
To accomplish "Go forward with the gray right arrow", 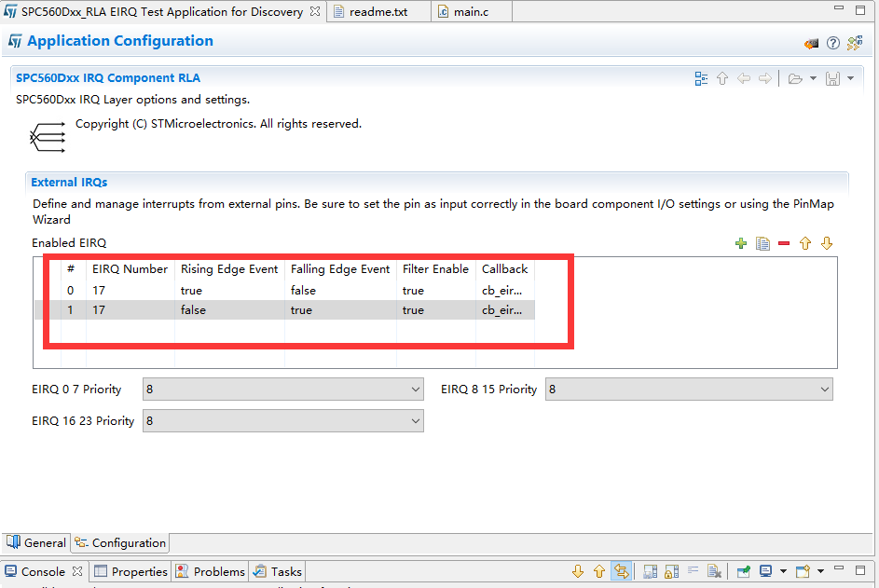I will coord(764,78).
